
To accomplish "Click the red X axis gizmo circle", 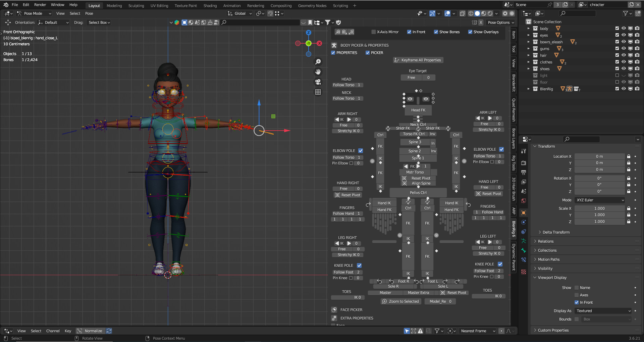I will tap(319, 43).
